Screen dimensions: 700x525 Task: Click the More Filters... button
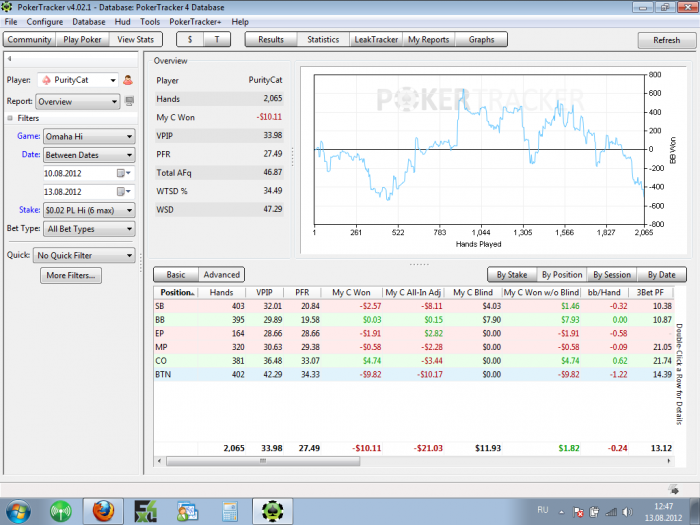[x=71, y=275]
